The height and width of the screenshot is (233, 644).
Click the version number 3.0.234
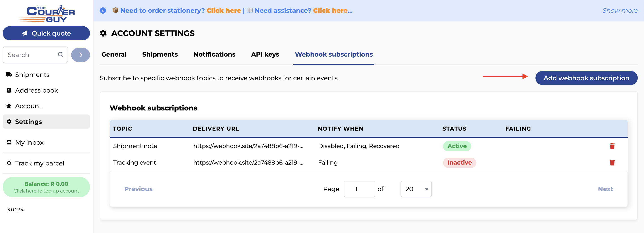(x=15, y=210)
